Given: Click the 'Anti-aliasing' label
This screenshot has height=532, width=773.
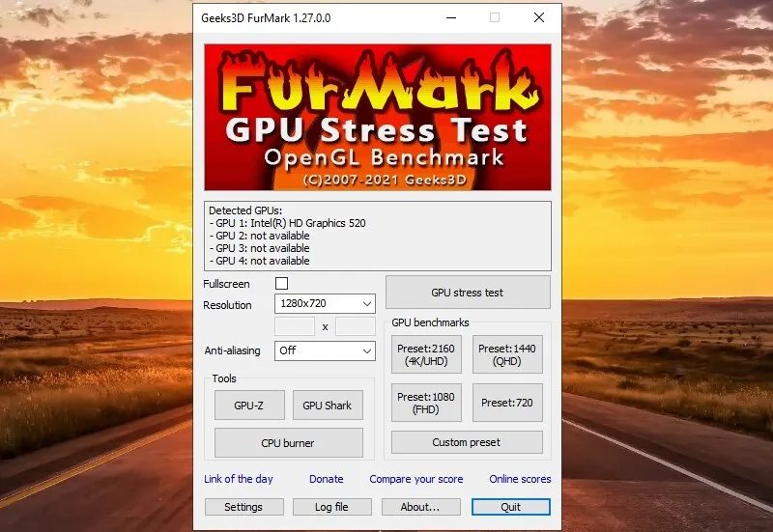Looking at the screenshot, I should (x=232, y=350).
